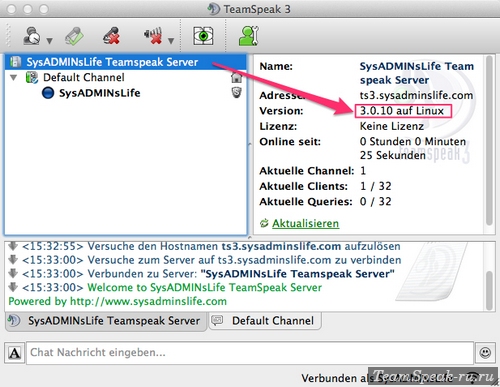Click the info panel vertical scrollbar
500x387 pixels.
489,141
